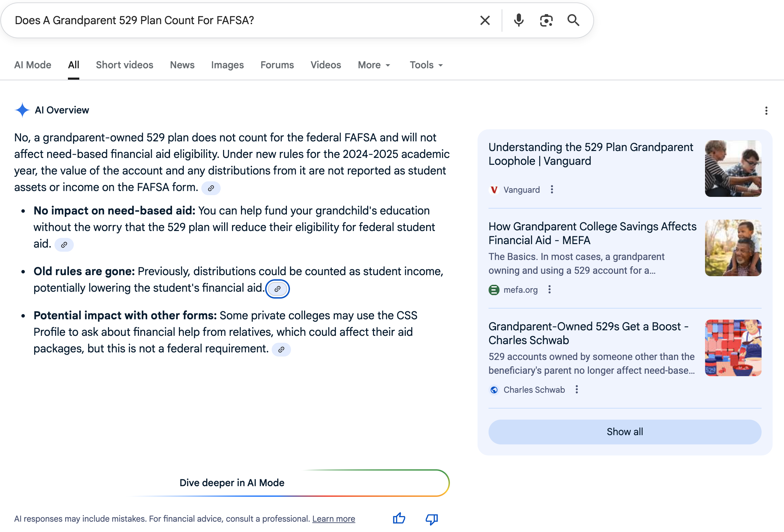
Task: Open the Learn more link in the disclaimer
Action: click(x=333, y=519)
